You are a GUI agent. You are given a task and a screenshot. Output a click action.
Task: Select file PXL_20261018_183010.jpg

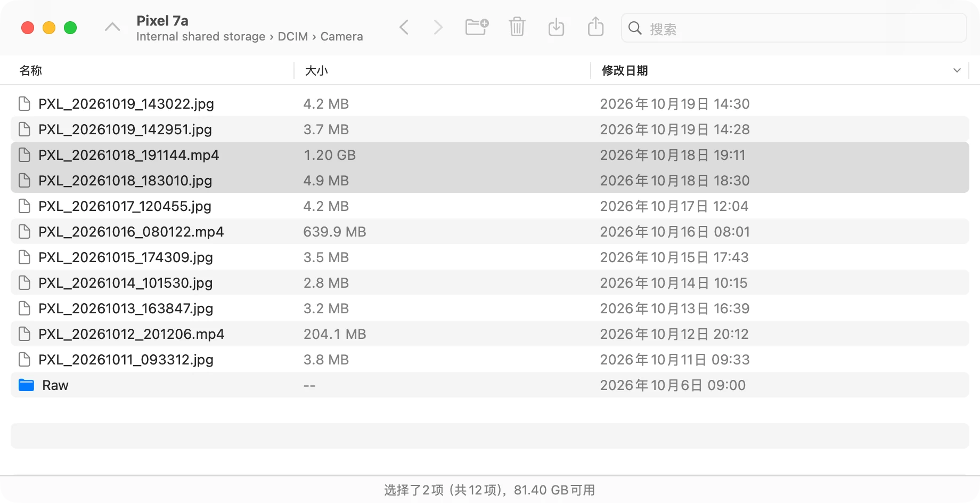tap(125, 180)
